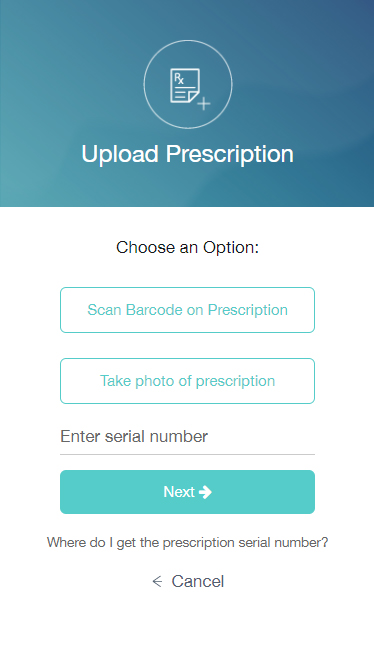This screenshot has height=665, width=374.
Task: Focus the Enter serial number field
Action: 187,437
